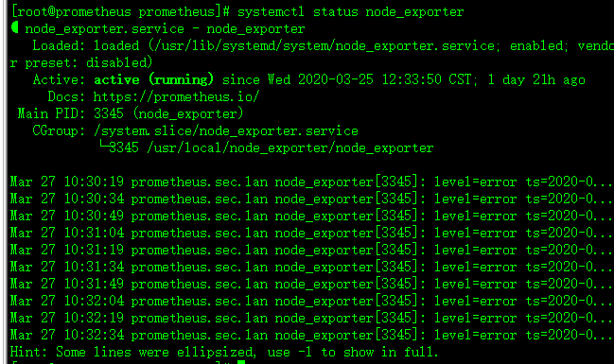The height and width of the screenshot is (364, 614).
Task: Click the service status dot icon
Action: point(15,27)
